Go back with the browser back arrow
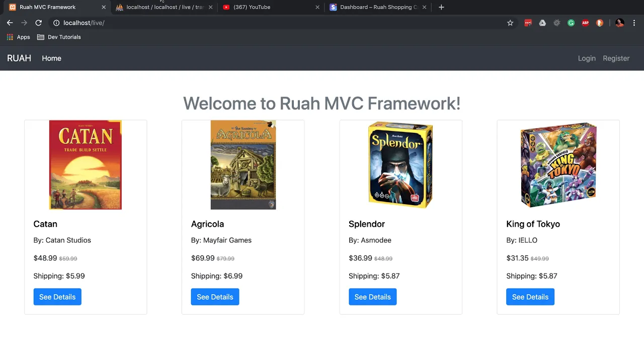 coord(10,23)
